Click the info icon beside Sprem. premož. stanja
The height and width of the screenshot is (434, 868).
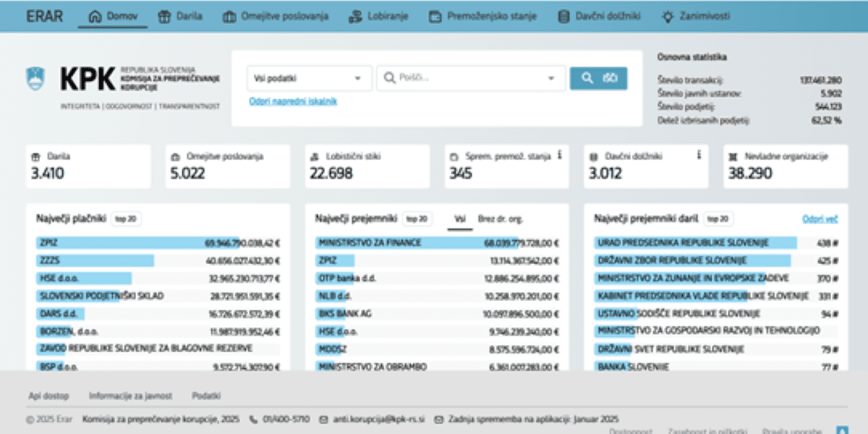pyautogui.click(x=560, y=156)
